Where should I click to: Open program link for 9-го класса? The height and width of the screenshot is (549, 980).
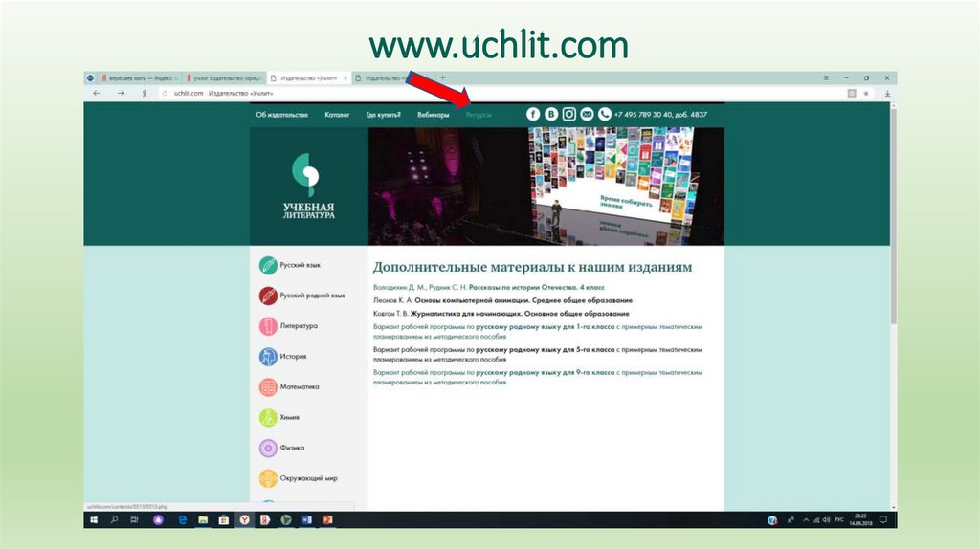(538, 377)
